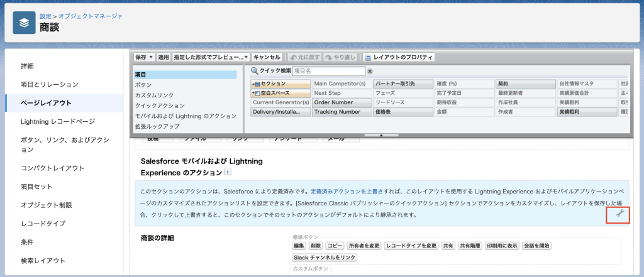Click the 所有者を変更 standard button
644x277 pixels.
coord(364,246)
